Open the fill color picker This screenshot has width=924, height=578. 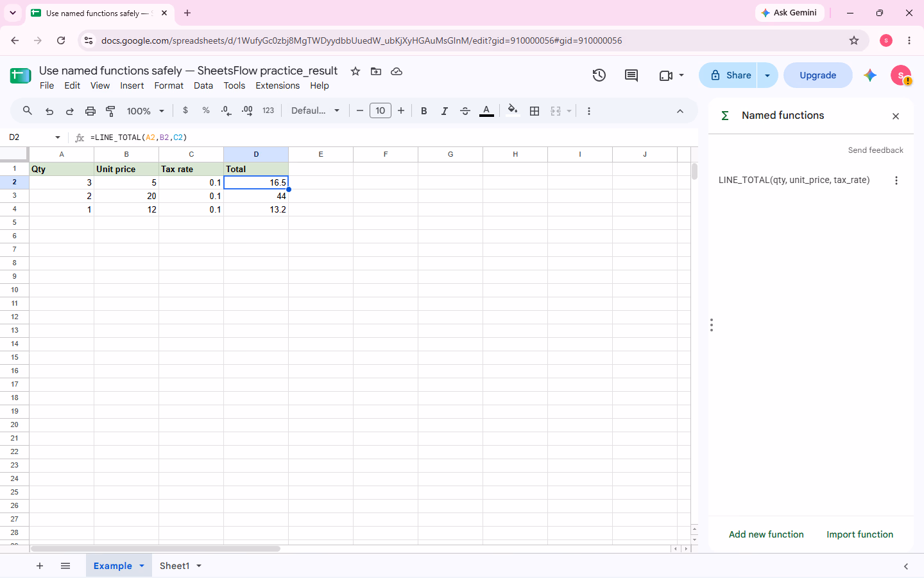click(x=512, y=110)
